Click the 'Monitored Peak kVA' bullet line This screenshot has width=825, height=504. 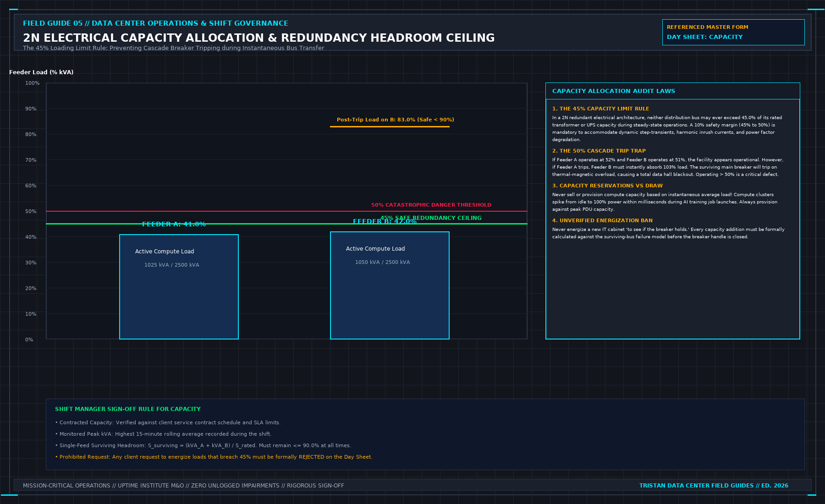tap(163, 434)
